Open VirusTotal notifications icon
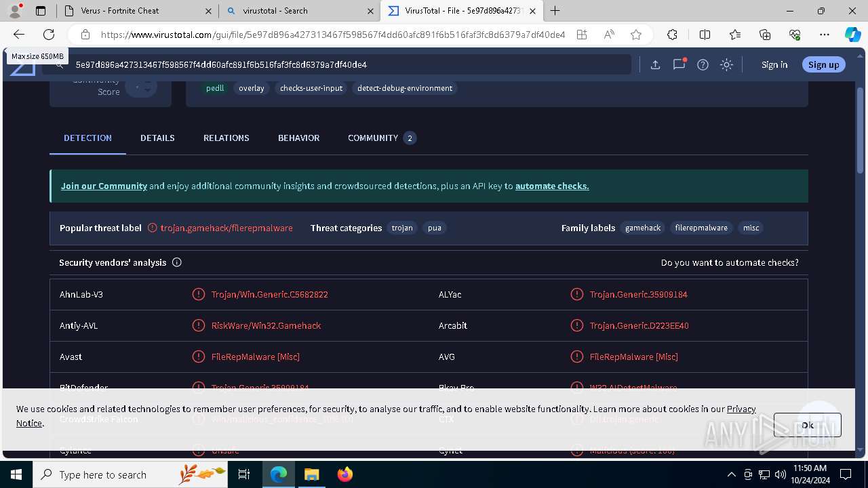The image size is (868, 488). (x=679, y=64)
